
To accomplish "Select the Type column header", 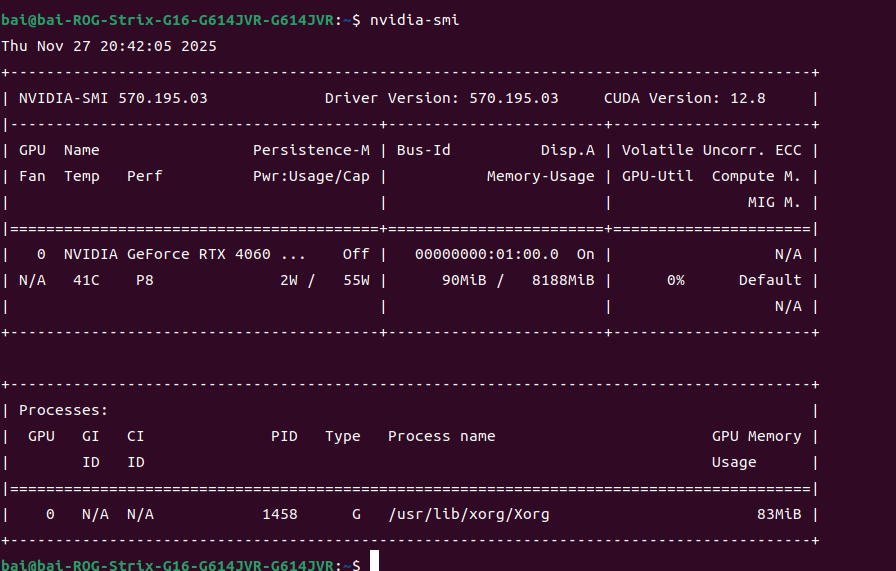I will (x=343, y=437).
